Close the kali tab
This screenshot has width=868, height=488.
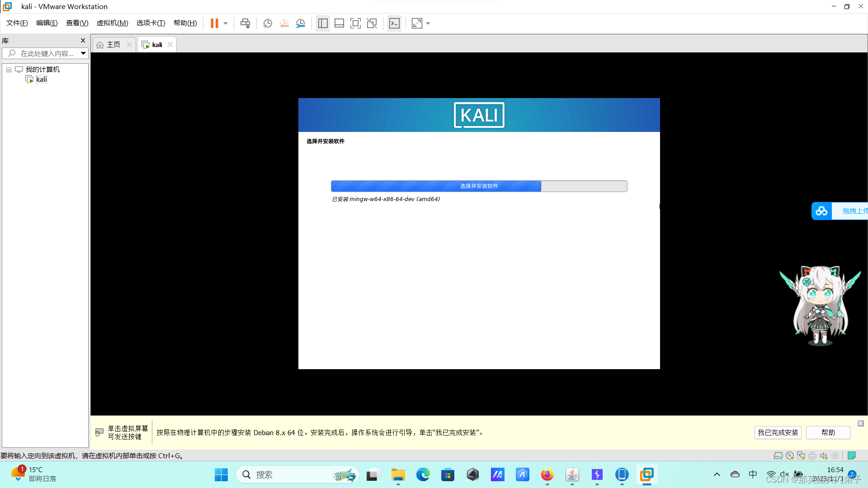[170, 44]
